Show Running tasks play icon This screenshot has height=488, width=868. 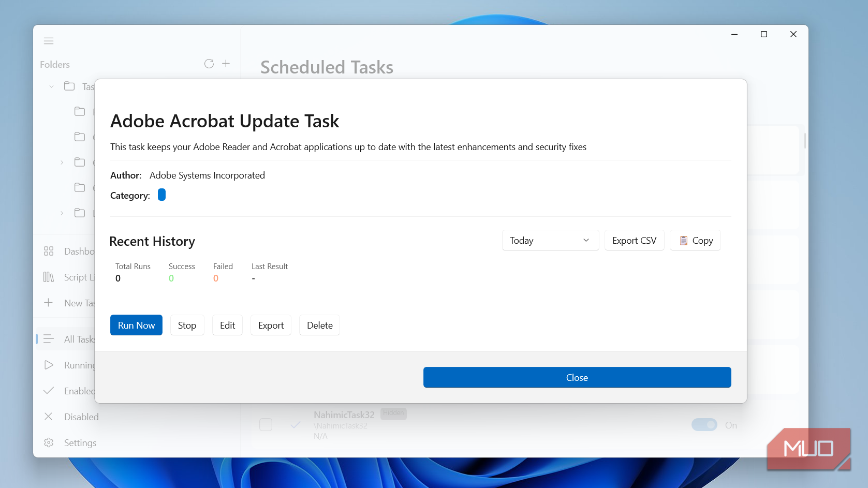49,365
